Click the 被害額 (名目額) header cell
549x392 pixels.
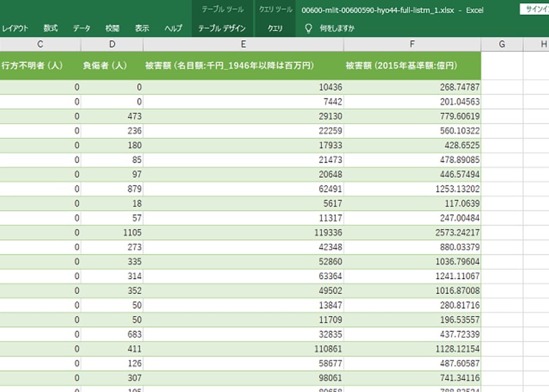[x=244, y=66]
